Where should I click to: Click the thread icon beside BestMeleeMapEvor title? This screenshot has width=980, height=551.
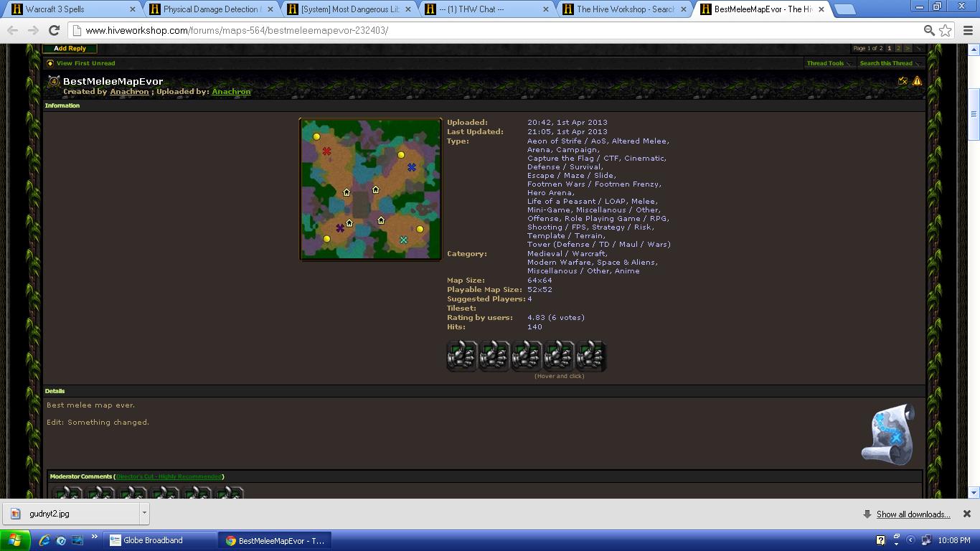pyautogui.click(x=54, y=81)
